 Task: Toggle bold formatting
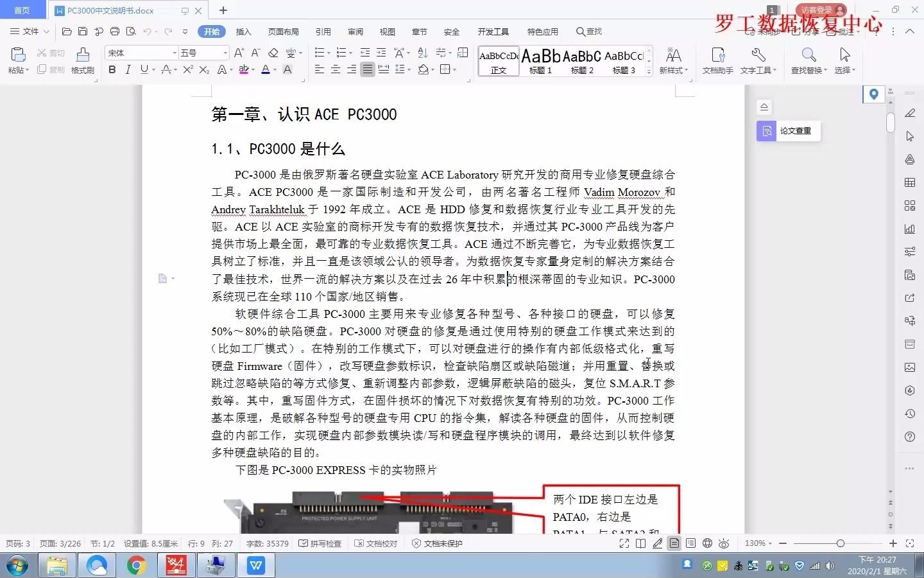pyautogui.click(x=112, y=69)
